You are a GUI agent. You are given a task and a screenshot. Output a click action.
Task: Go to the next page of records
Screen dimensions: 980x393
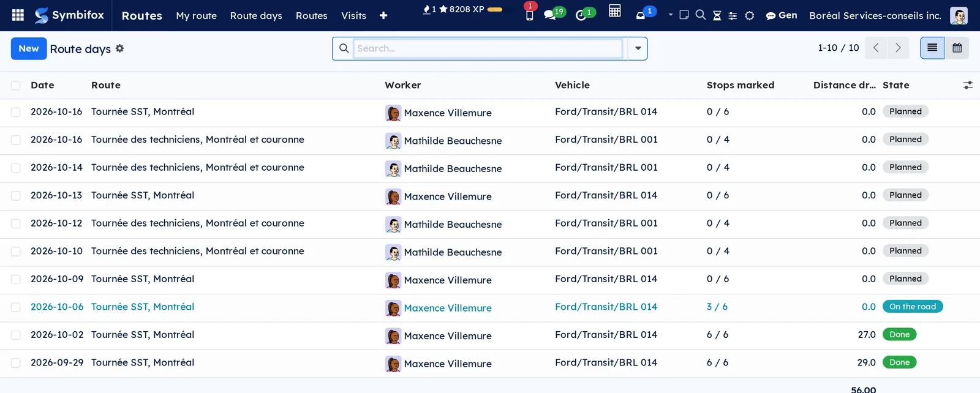(x=898, y=48)
